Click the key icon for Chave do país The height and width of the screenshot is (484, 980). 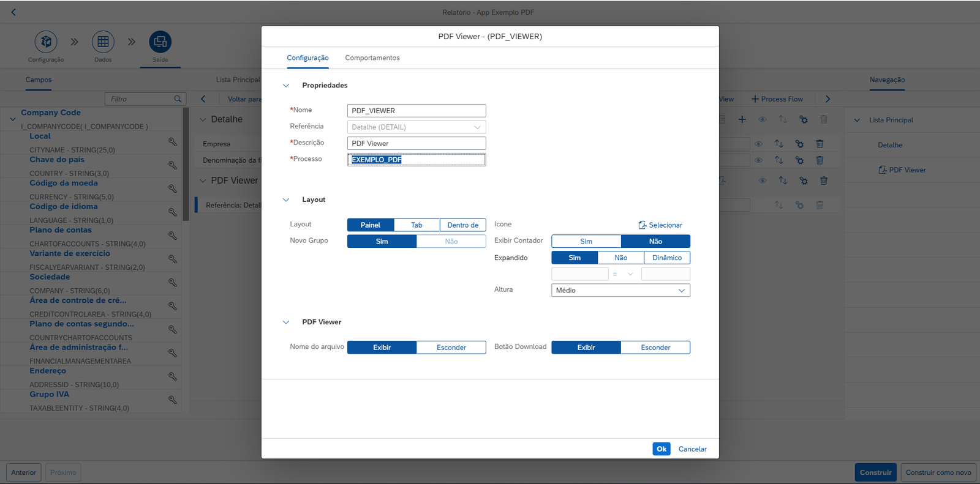point(173,165)
